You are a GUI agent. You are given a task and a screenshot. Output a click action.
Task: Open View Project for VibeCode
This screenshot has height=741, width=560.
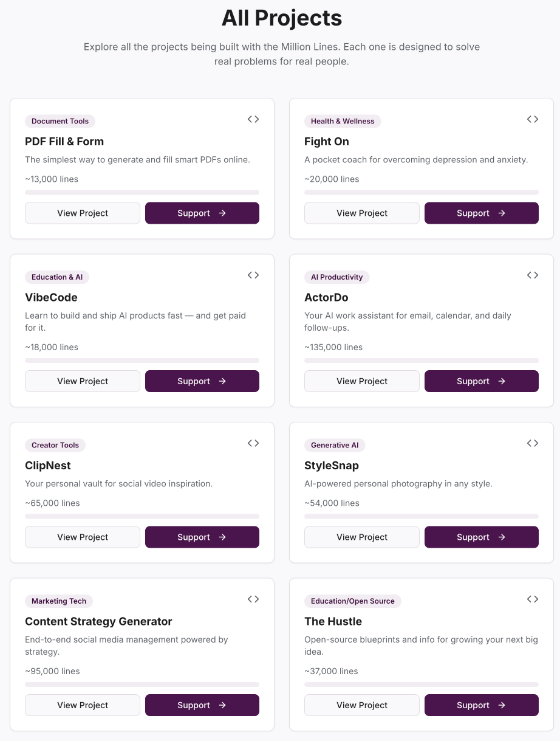pyautogui.click(x=83, y=381)
